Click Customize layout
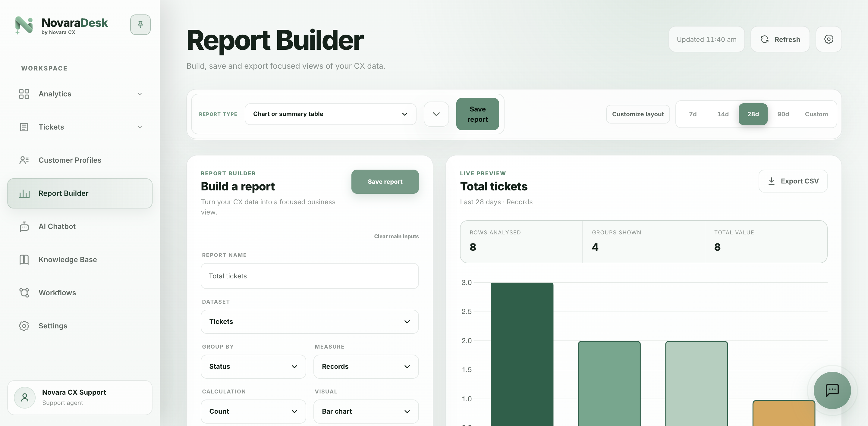This screenshot has height=426, width=868. point(638,114)
